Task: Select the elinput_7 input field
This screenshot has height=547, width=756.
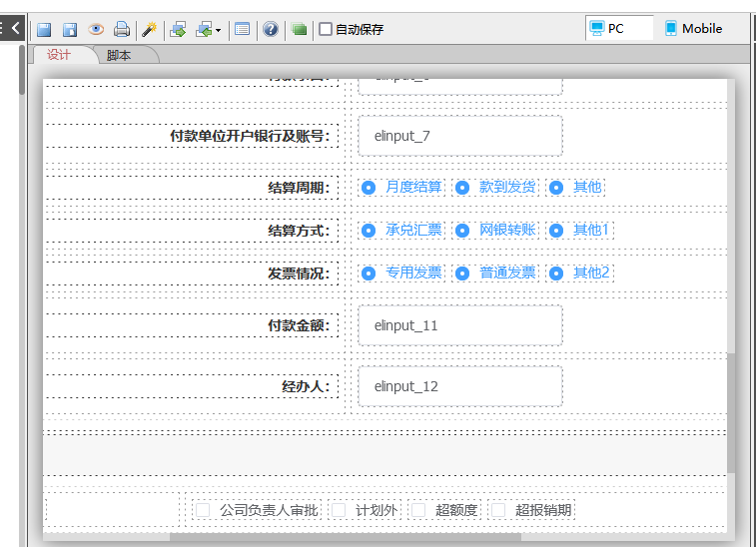Action: 460,136
